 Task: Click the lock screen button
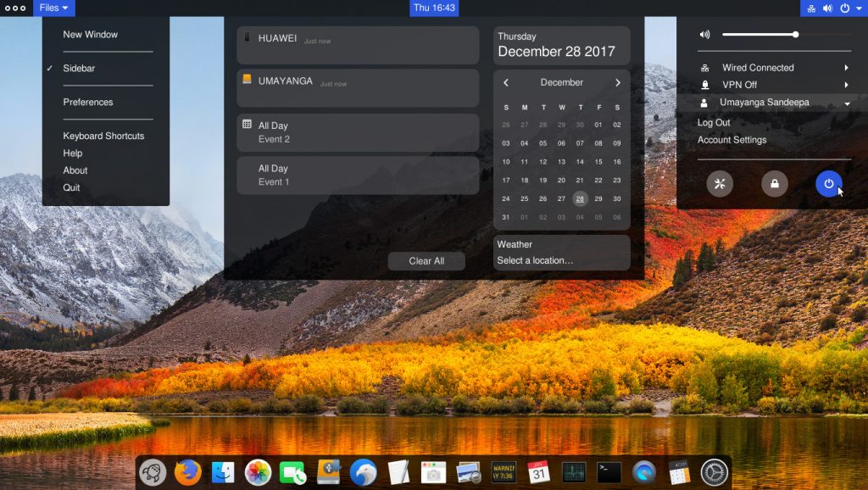(774, 183)
